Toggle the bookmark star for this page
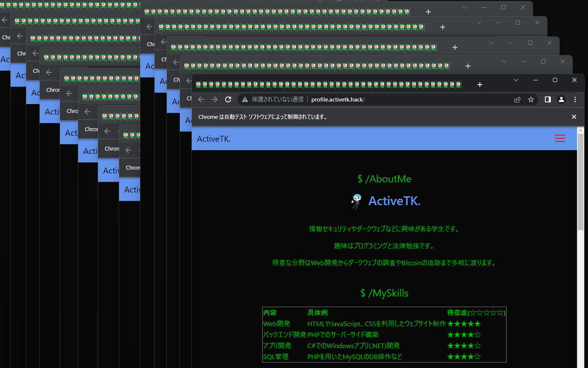 (x=531, y=99)
